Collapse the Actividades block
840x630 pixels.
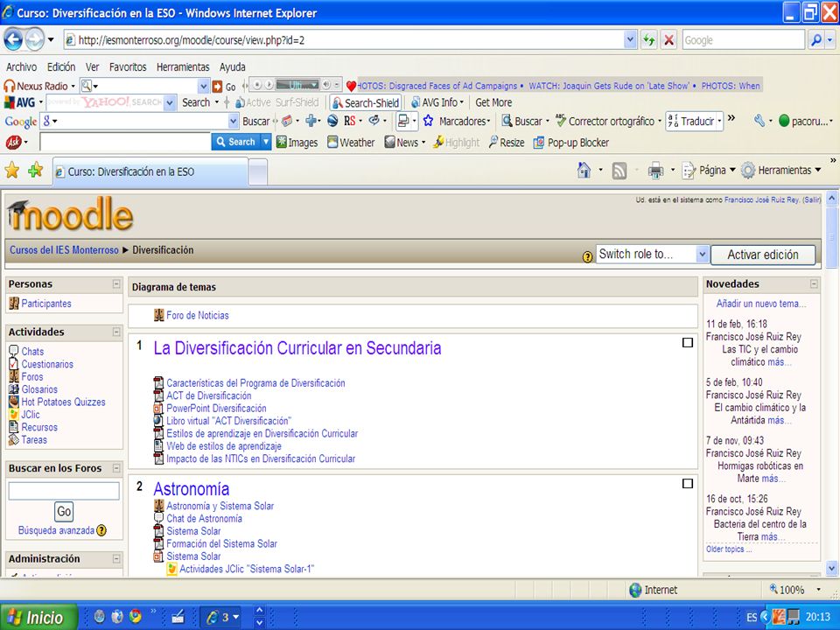click(116, 332)
